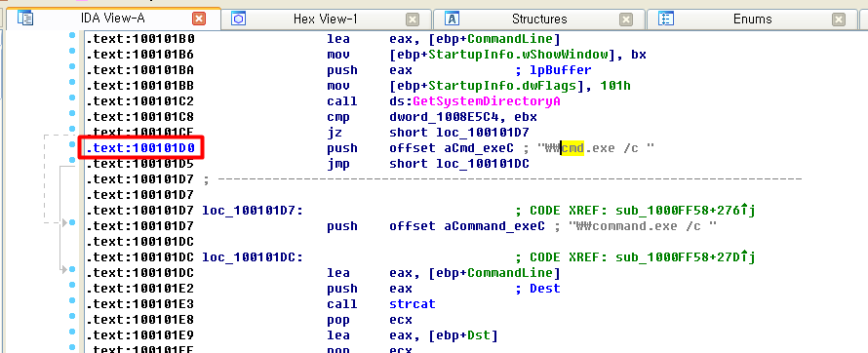Switch to the IDA View-A tab
Image resolution: width=868 pixels, height=353 pixels.
pos(113,19)
